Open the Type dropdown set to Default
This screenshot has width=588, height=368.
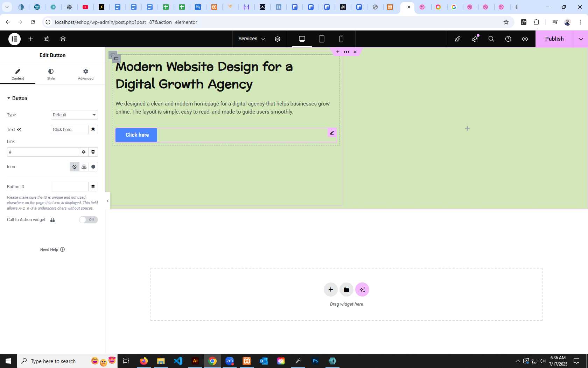[74, 115]
